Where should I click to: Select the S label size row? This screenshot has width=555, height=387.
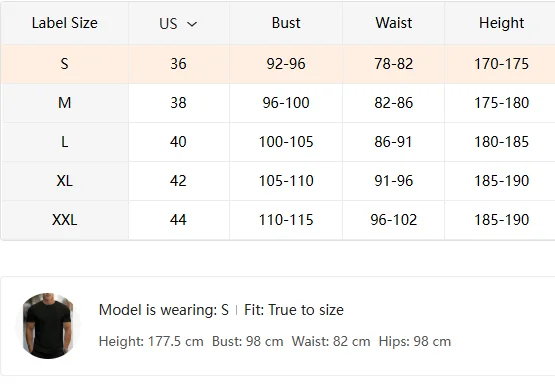click(x=278, y=64)
